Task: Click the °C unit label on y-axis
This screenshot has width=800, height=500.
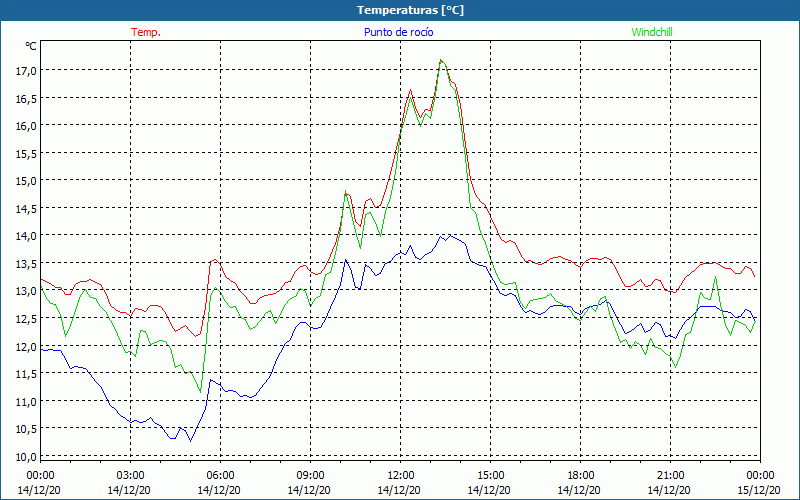Action: (31, 46)
